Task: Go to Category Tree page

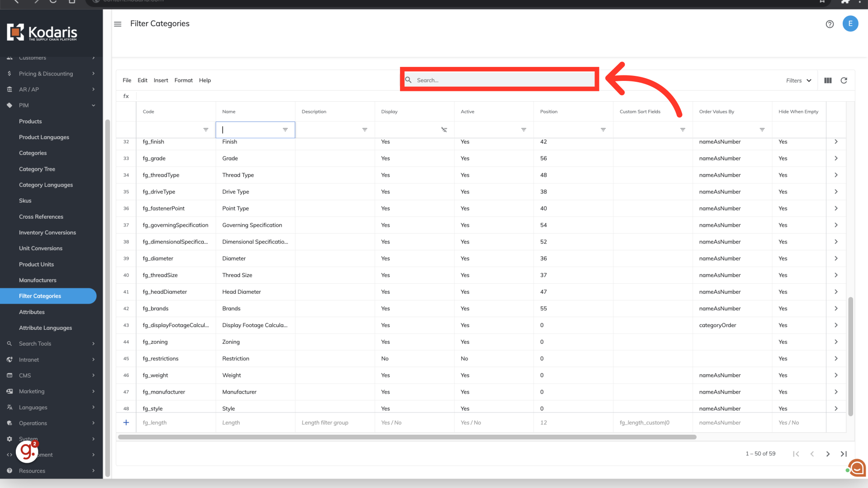Action: tap(37, 169)
